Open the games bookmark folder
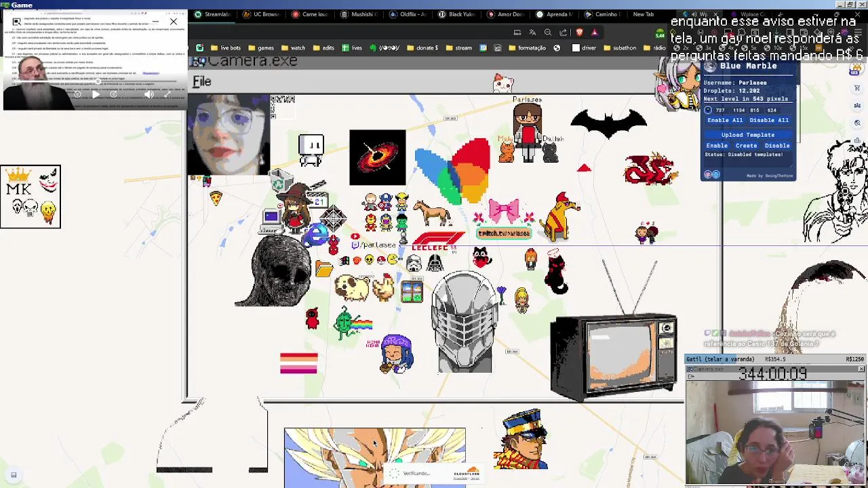 coord(261,48)
